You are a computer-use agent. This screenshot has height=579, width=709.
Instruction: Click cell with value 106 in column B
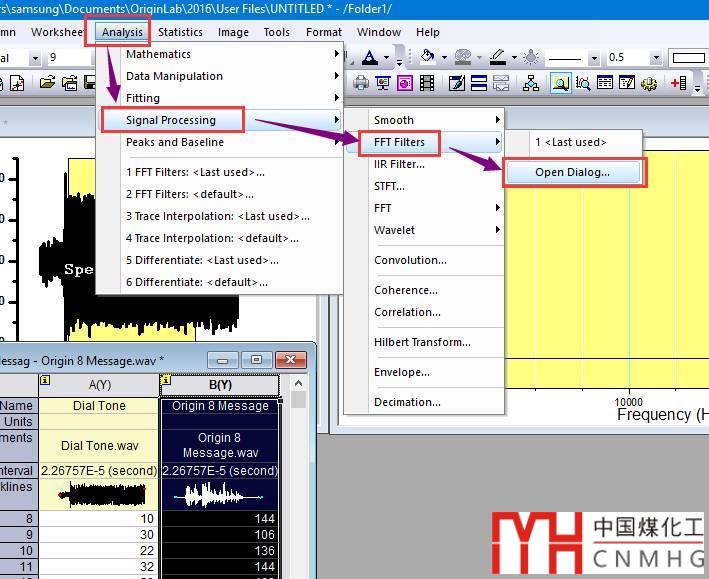click(220, 535)
